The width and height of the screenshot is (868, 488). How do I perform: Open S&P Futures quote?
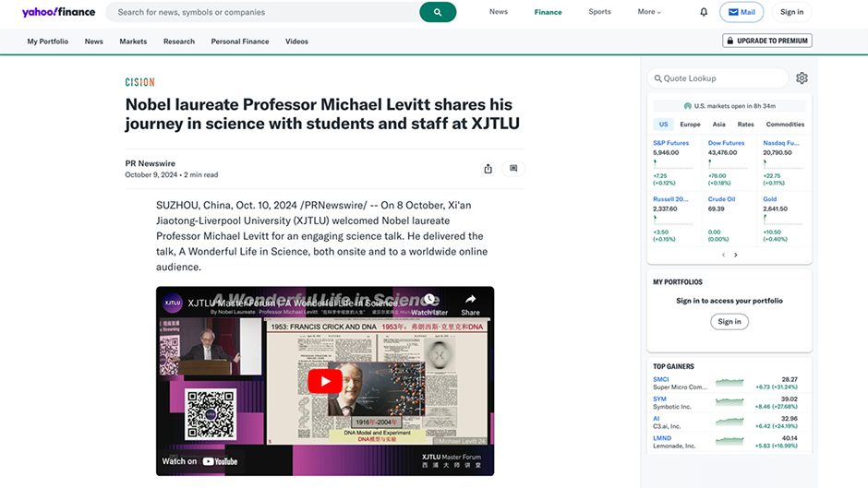click(670, 143)
